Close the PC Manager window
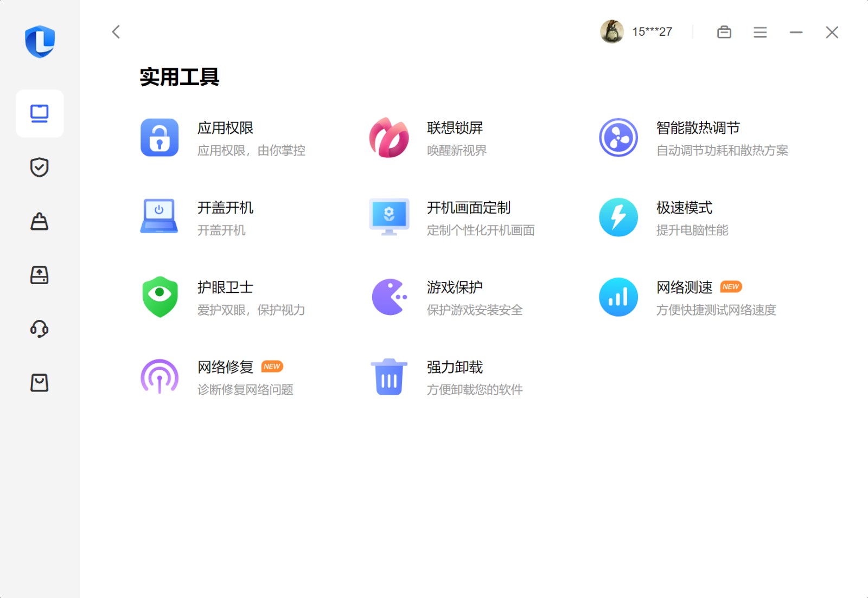This screenshot has width=868, height=598. (832, 32)
